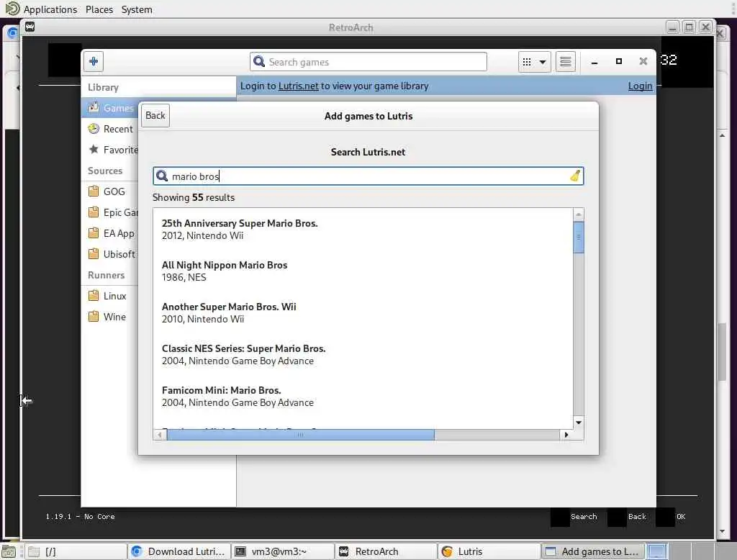This screenshot has width=737, height=560.
Task: Click the Wine runner icon in sidebar
Action: pyautogui.click(x=94, y=316)
